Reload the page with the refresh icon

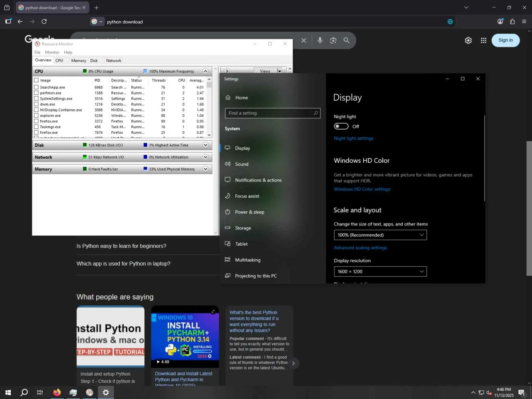point(44,22)
